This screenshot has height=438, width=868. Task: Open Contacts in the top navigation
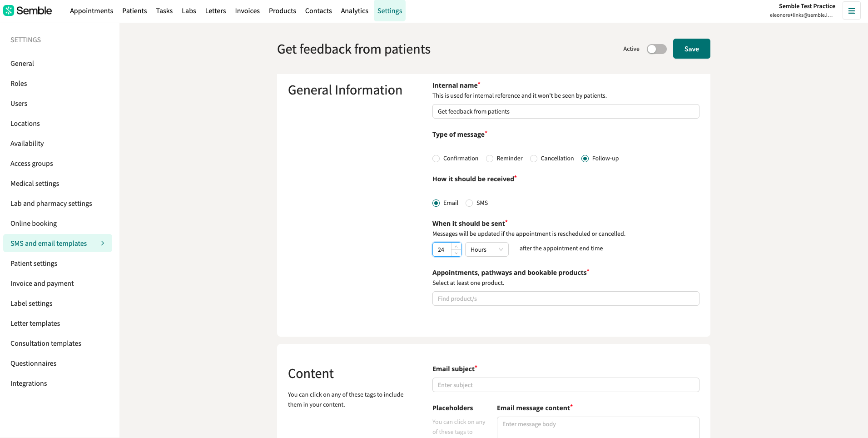pos(318,11)
